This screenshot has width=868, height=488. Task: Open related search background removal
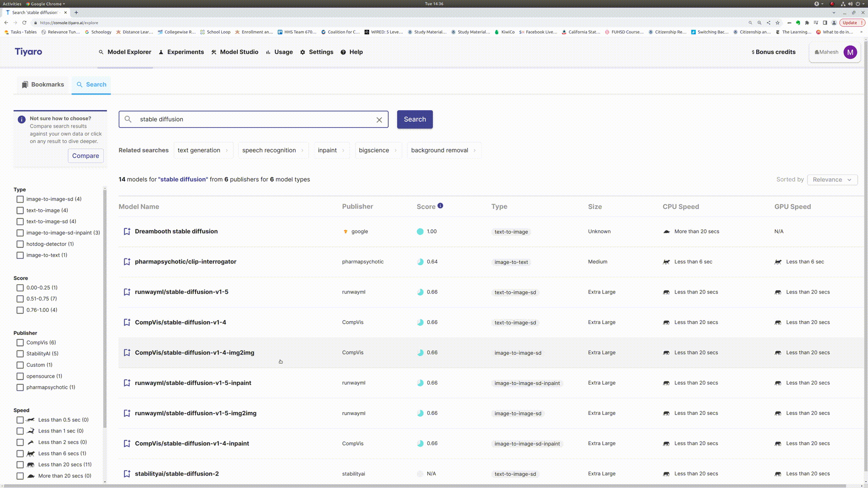pyautogui.click(x=444, y=150)
